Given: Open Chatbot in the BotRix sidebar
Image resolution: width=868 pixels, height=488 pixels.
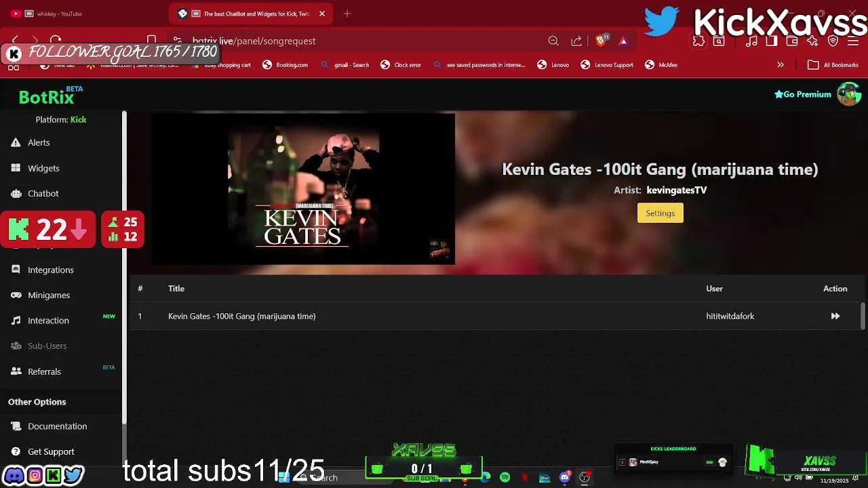Looking at the screenshot, I should [43, 193].
